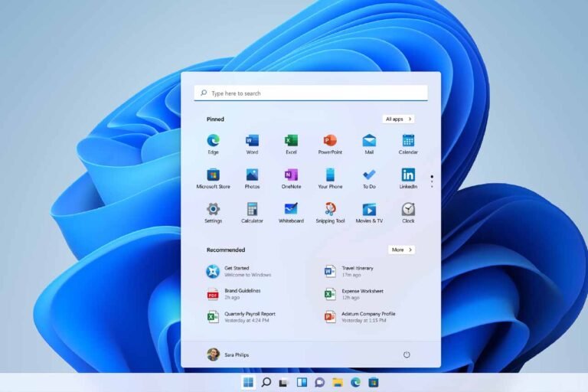
Task: Click the Type here to search box
Action: click(x=311, y=93)
